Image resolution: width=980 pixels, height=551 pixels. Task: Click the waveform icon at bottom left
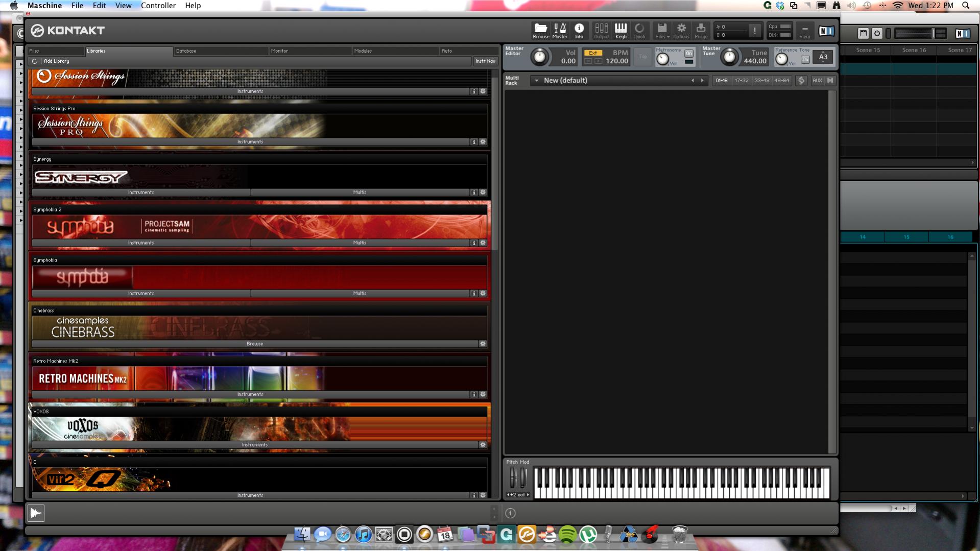coord(36,513)
